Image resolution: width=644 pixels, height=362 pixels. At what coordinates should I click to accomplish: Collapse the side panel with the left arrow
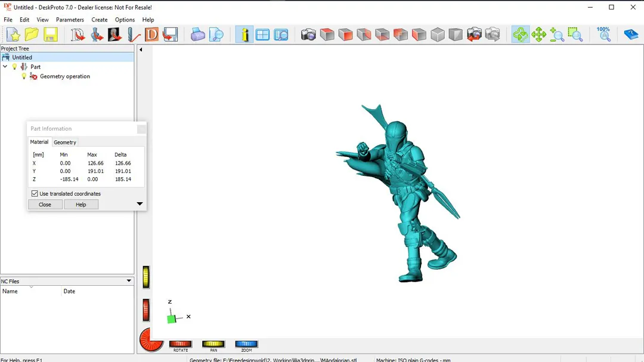pos(141,49)
